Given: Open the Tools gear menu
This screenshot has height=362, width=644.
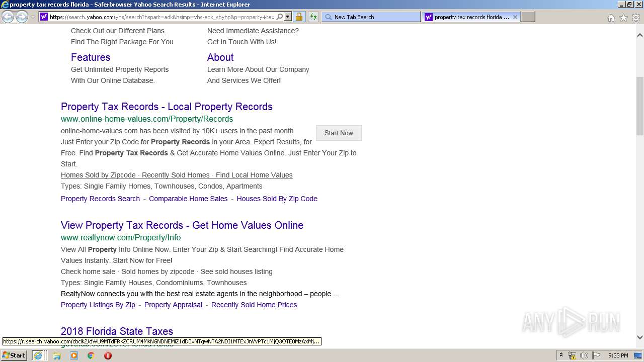Looking at the screenshot, I should 636,18.
